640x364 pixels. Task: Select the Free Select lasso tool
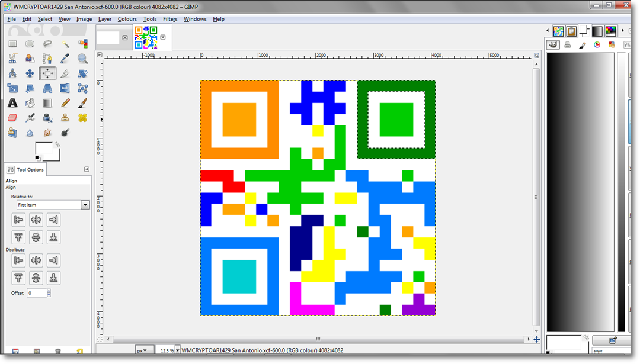[x=47, y=44]
